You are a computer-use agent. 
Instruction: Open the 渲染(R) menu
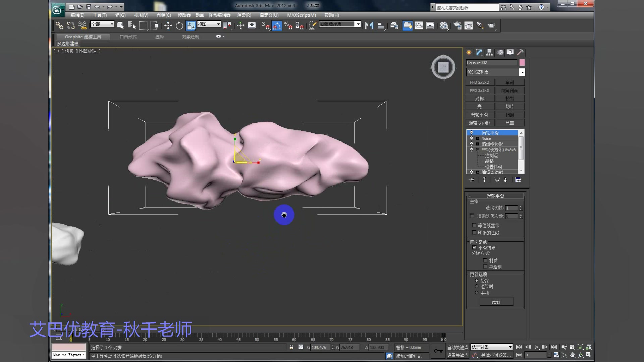tap(244, 15)
